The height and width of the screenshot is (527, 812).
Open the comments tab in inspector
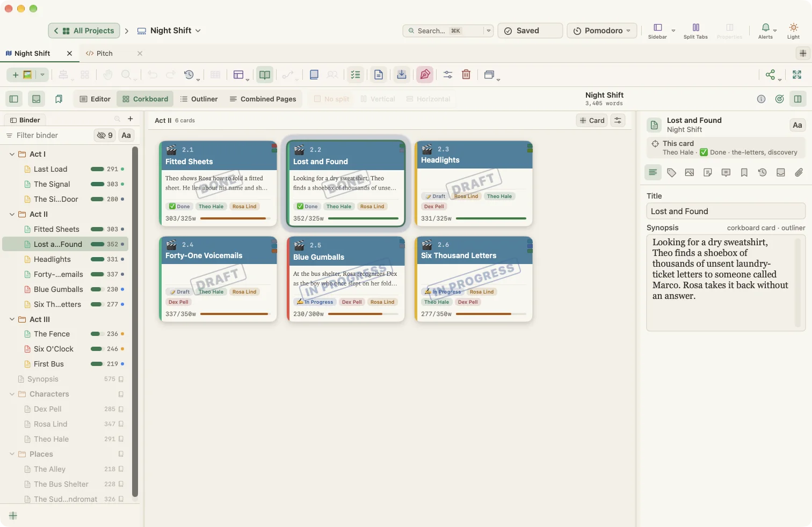(726, 172)
